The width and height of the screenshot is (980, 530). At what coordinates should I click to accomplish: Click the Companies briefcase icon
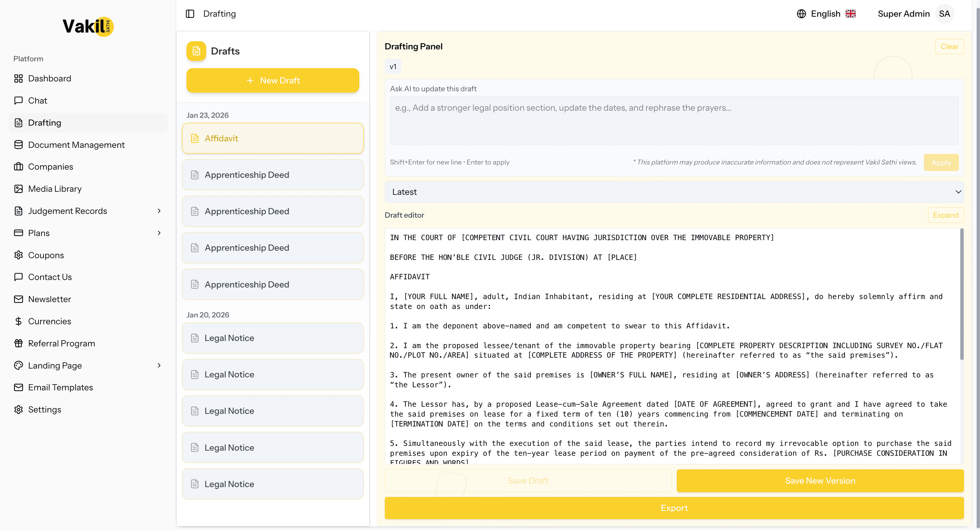pos(18,167)
